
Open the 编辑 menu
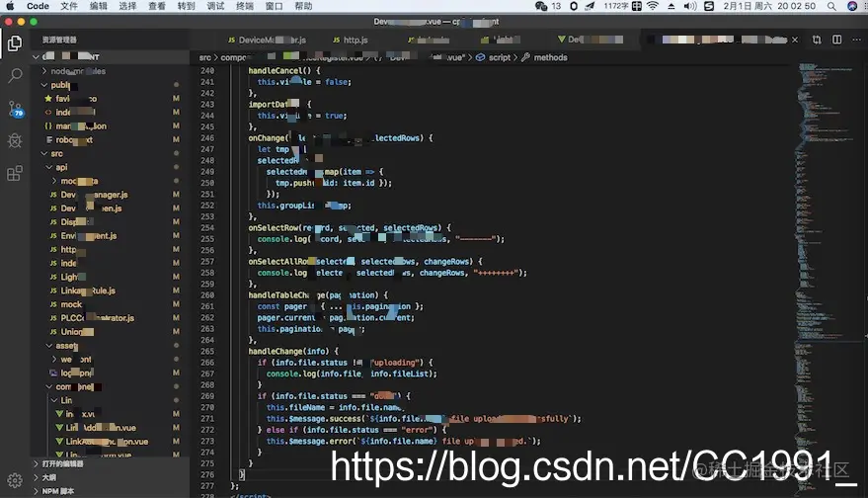click(x=99, y=6)
